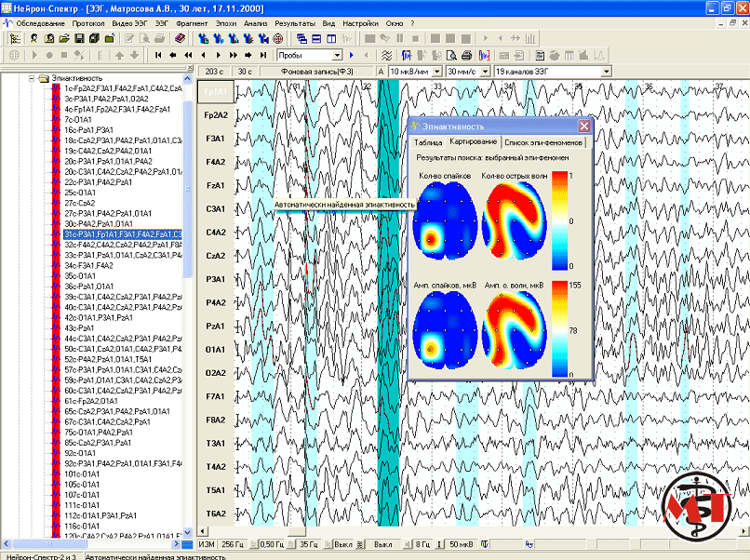
Task: Click the EEG signal selection icon
Action: 407,56
